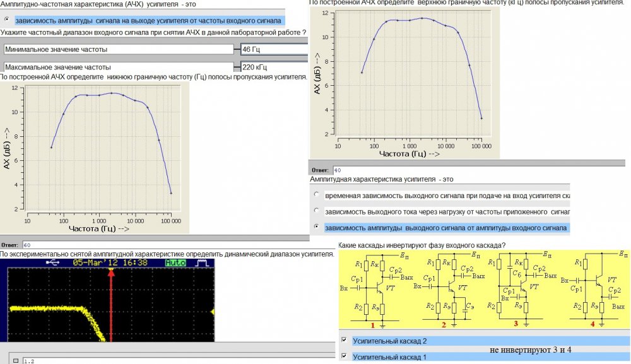Select 'зависимость амплитуды выходного сигнала' radio button
The image size is (631, 364).
pyautogui.click(x=316, y=226)
